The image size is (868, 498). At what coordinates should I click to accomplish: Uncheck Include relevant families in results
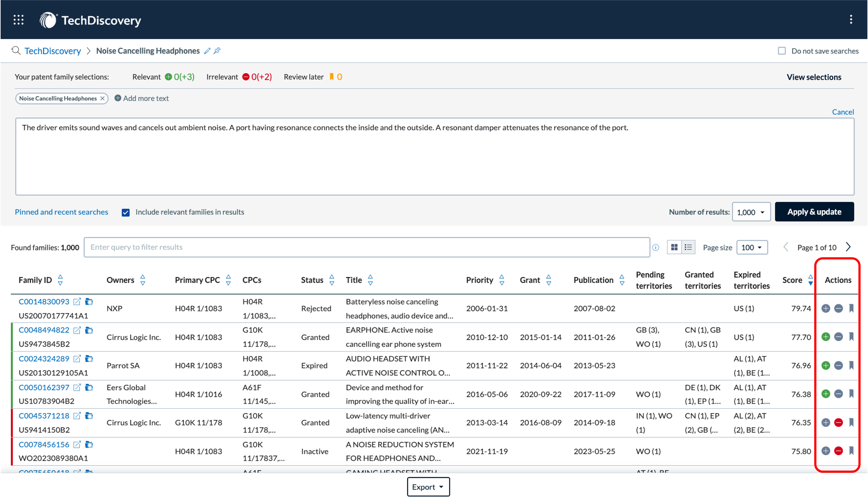click(x=126, y=212)
